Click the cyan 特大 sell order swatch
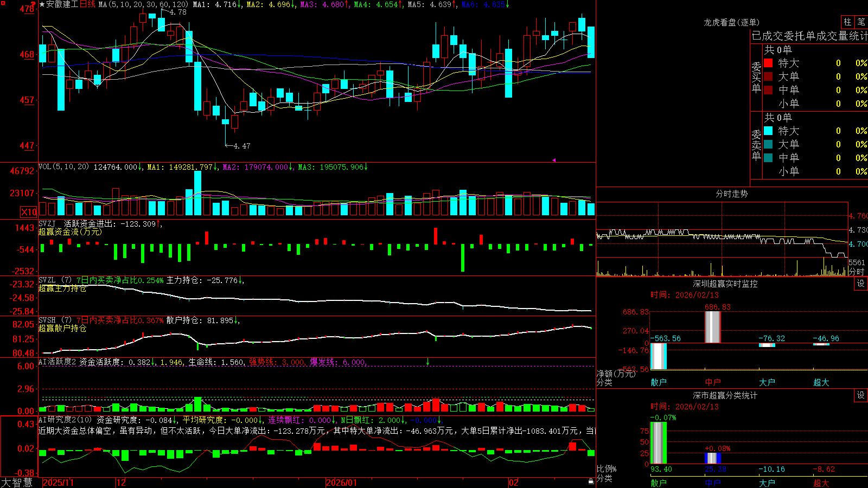Image resolution: width=868 pixels, height=488 pixels. click(x=768, y=131)
